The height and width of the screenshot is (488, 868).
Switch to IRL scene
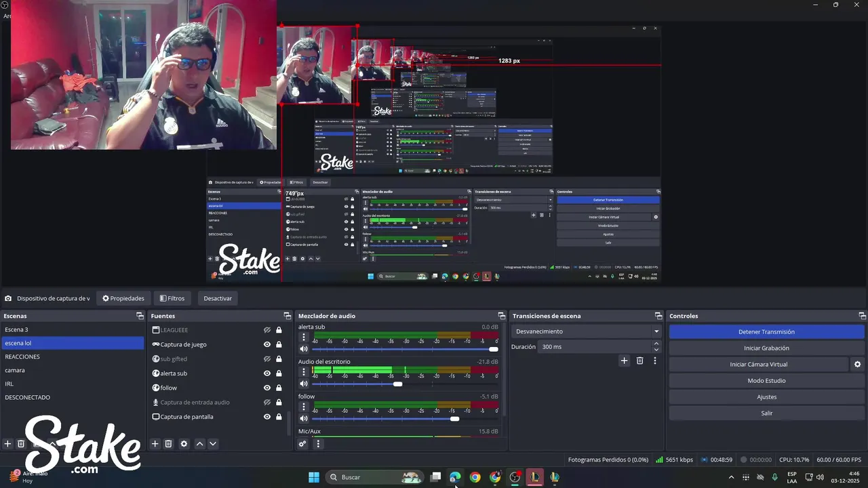coord(73,384)
